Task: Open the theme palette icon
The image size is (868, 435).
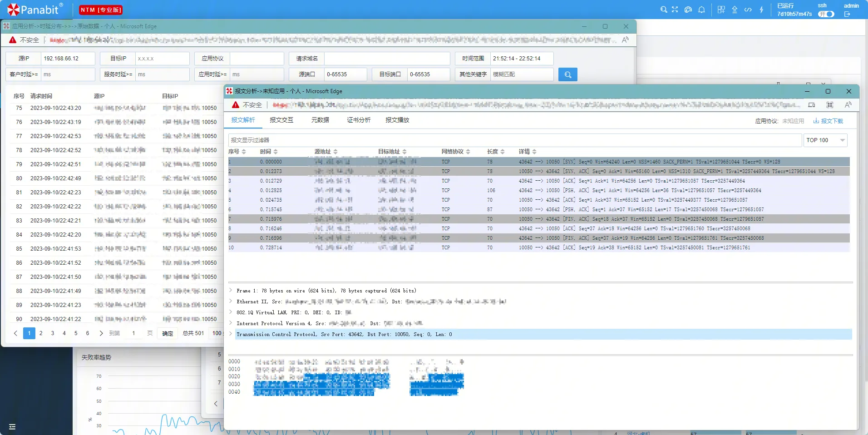Action: (x=688, y=10)
